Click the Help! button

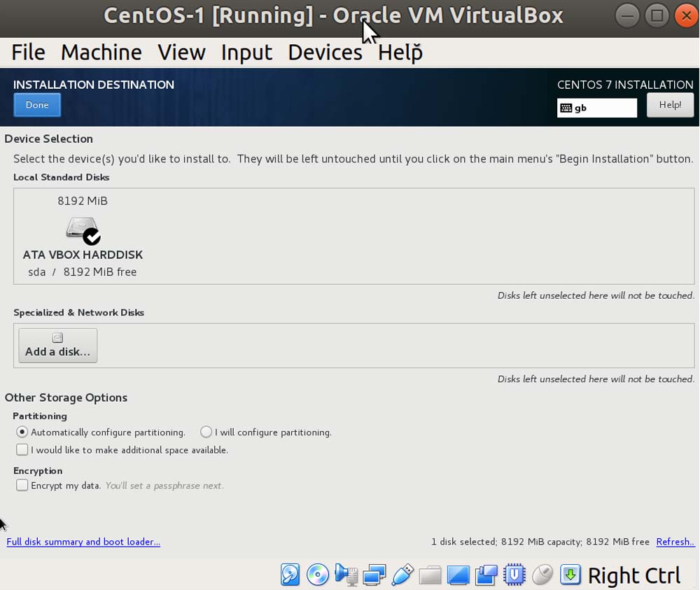[x=670, y=105]
